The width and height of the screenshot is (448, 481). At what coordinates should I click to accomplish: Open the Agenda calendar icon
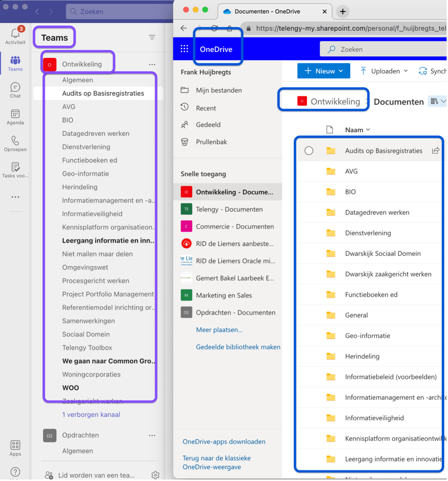(15, 117)
